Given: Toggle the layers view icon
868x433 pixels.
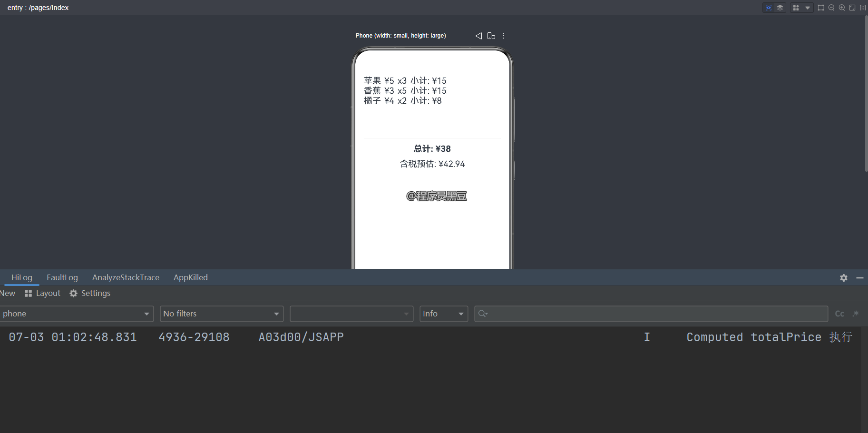Looking at the screenshot, I should (x=780, y=8).
